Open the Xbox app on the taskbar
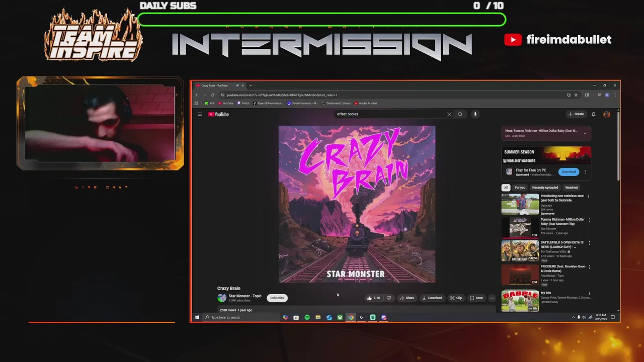 (340, 317)
